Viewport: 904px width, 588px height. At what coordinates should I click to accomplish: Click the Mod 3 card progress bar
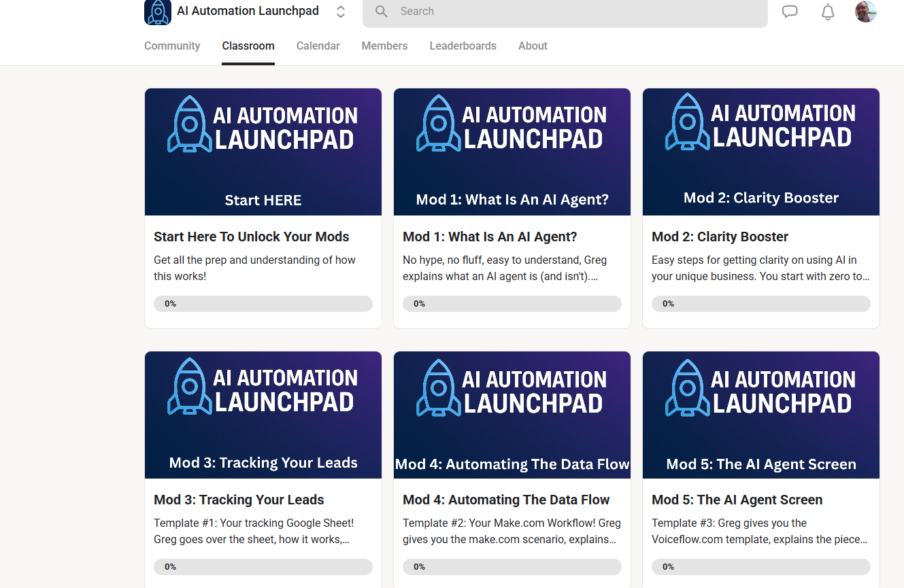point(263,567)
